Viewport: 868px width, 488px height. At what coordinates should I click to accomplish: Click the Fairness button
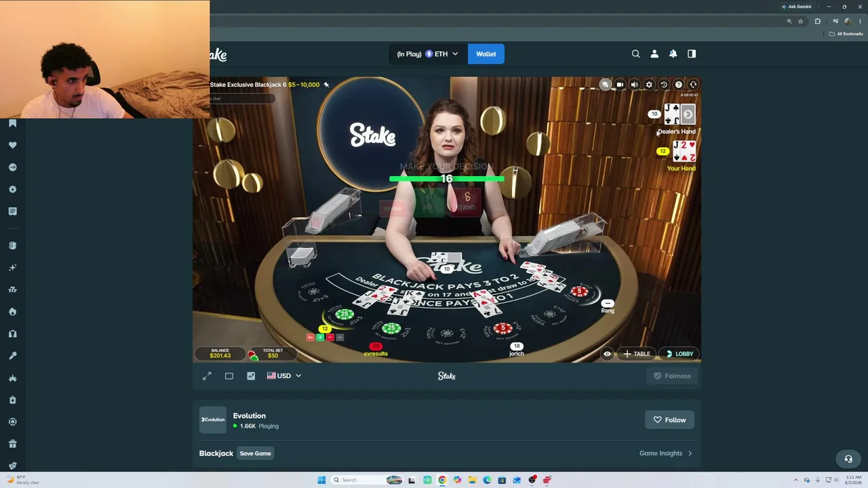pyautogui.click(x=672, y=375)
